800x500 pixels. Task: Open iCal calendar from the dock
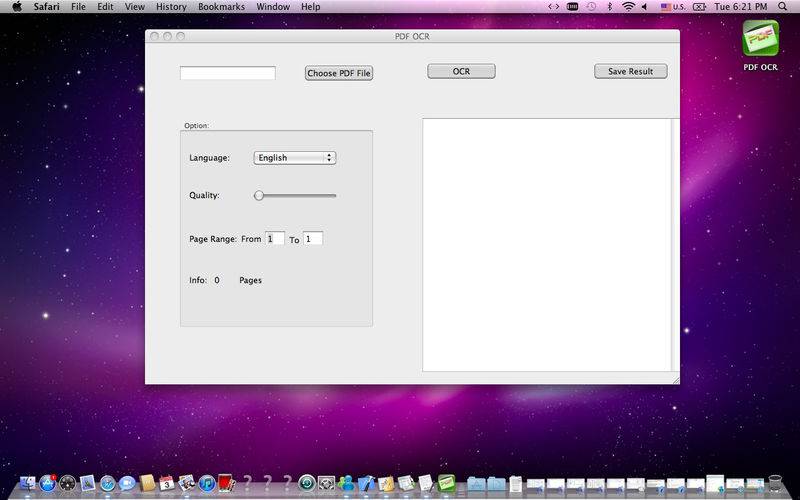tap(167, 484)
